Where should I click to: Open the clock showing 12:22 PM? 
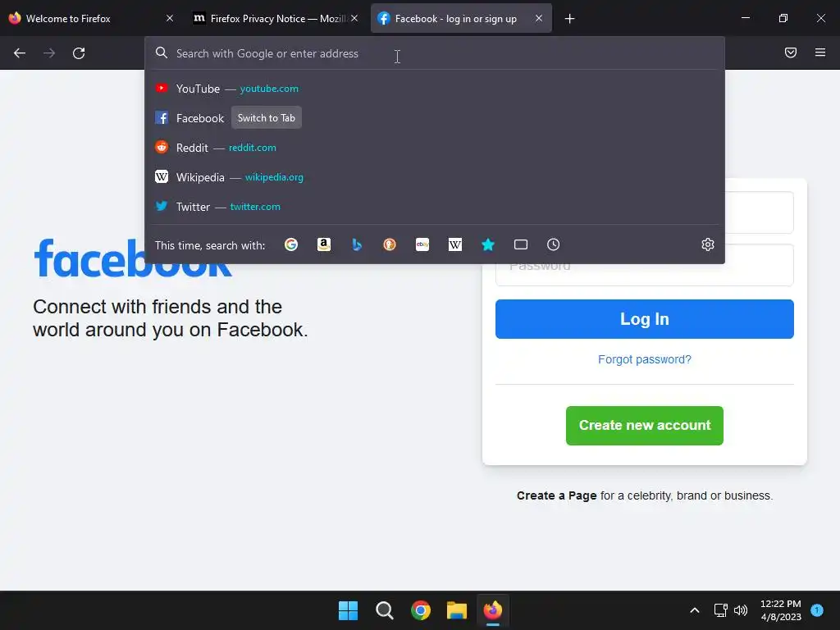(781, 610)
